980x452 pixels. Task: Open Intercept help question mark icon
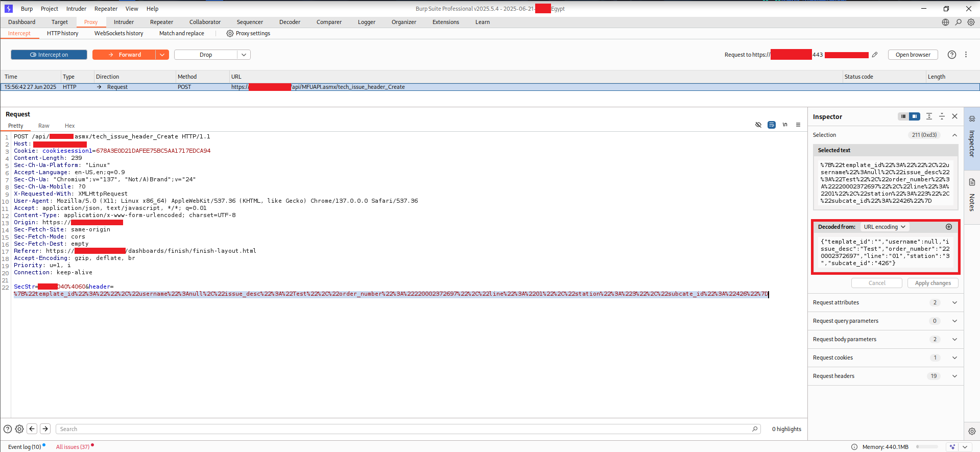tap(952, 55)
